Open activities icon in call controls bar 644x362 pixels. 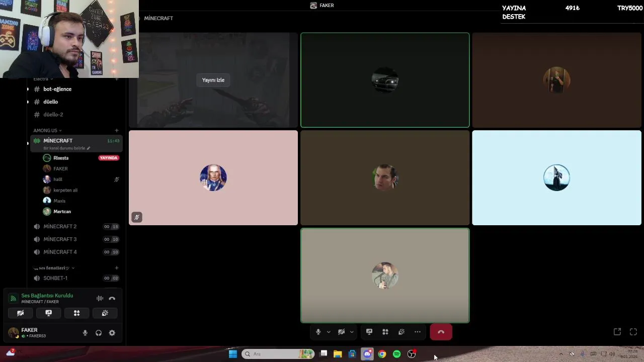coord(385,332)
